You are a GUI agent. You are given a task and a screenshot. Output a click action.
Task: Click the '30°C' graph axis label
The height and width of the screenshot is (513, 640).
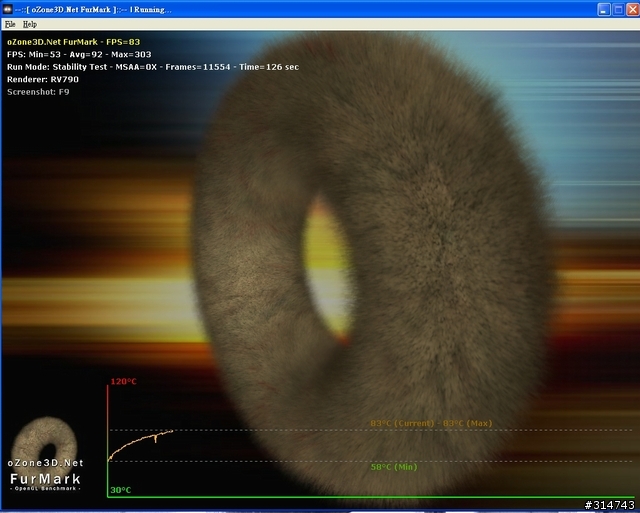(x=121, y=490)
